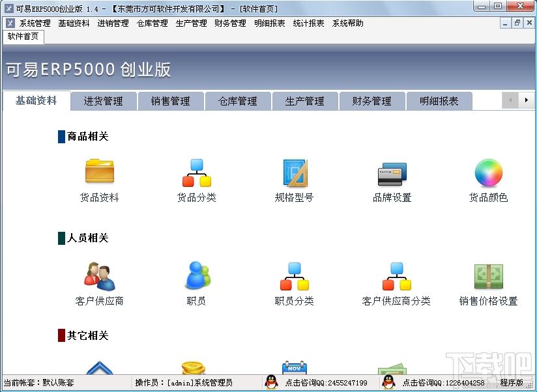This screenshot has width=537, height=392.
Task: Open the 进销管理 menu
Action: click(x=113, y=23)
